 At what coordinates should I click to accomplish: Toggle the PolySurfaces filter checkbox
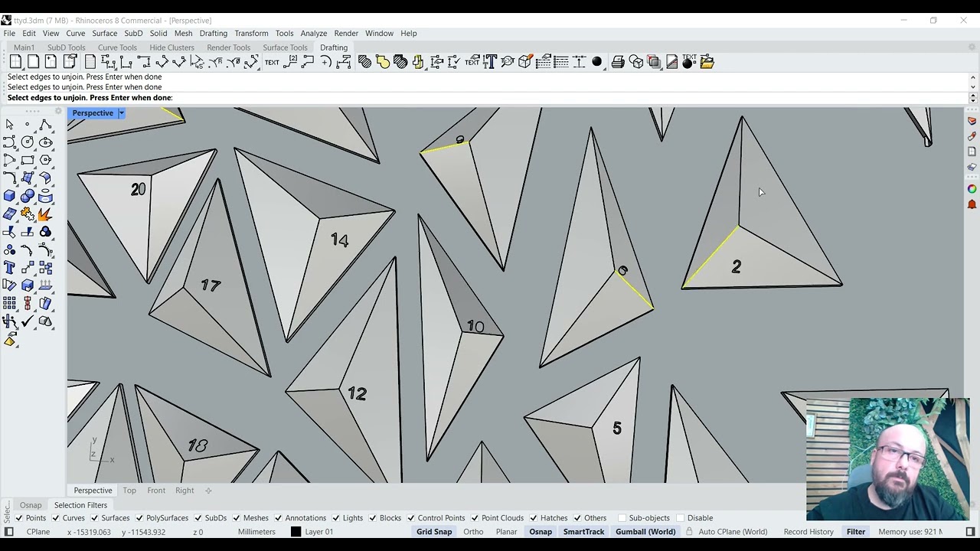[139, 518]
